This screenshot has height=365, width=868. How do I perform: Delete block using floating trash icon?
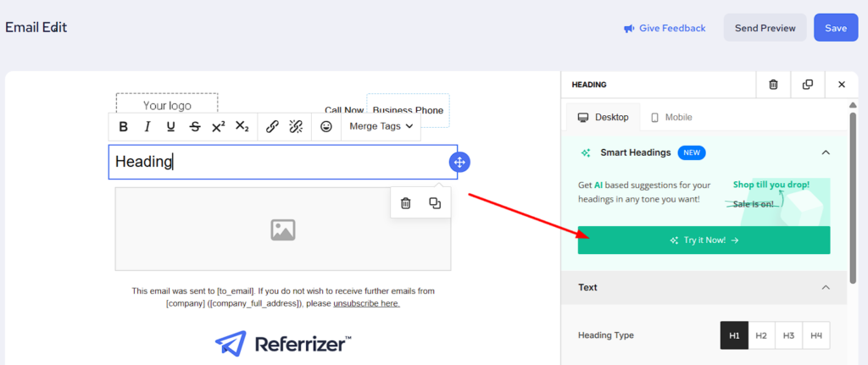point(406,203)
